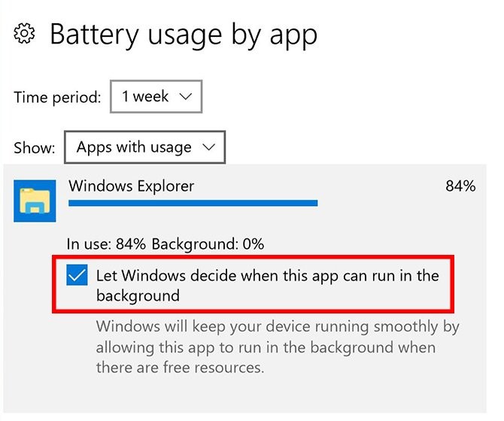Click the 'Show:' label
Viewport: 504px width, 421px height.
coord(35,148)
